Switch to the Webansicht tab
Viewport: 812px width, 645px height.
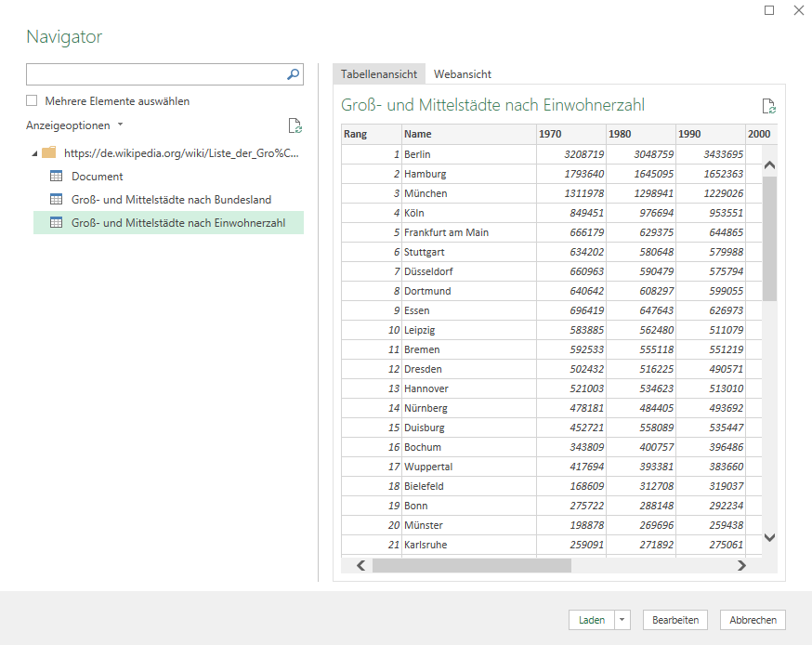click(x=463, y=74)
